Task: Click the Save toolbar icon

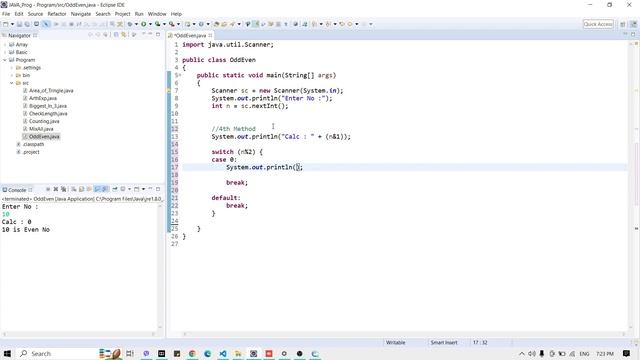Action: tap(19, 24)
